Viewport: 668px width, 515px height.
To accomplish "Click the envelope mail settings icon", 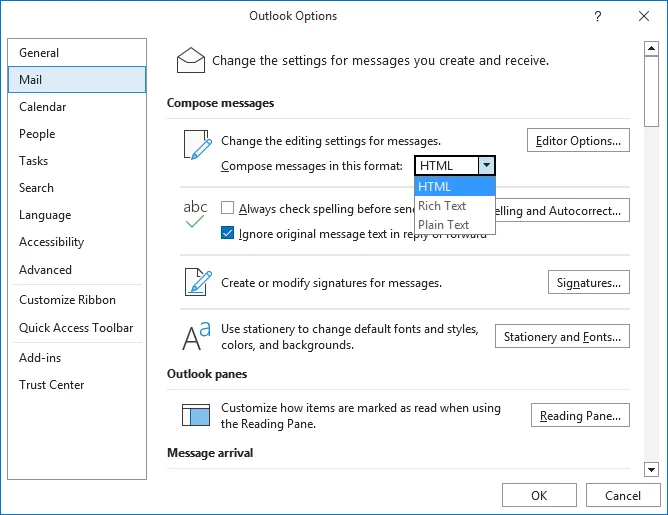I will (190, 60).
